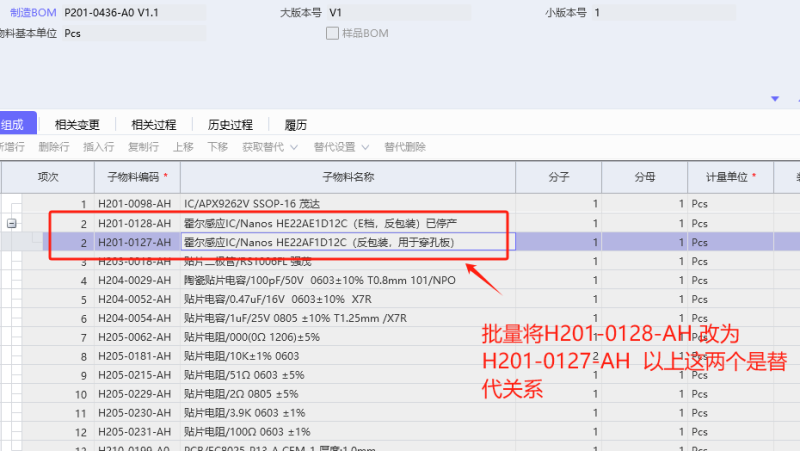Click the 替代删除 button

pos(405,147)
